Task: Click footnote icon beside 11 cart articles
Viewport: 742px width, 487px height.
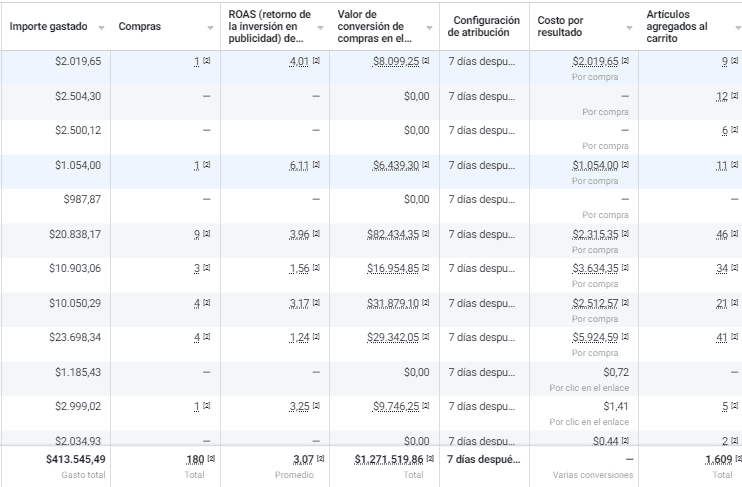Action: 734,165
